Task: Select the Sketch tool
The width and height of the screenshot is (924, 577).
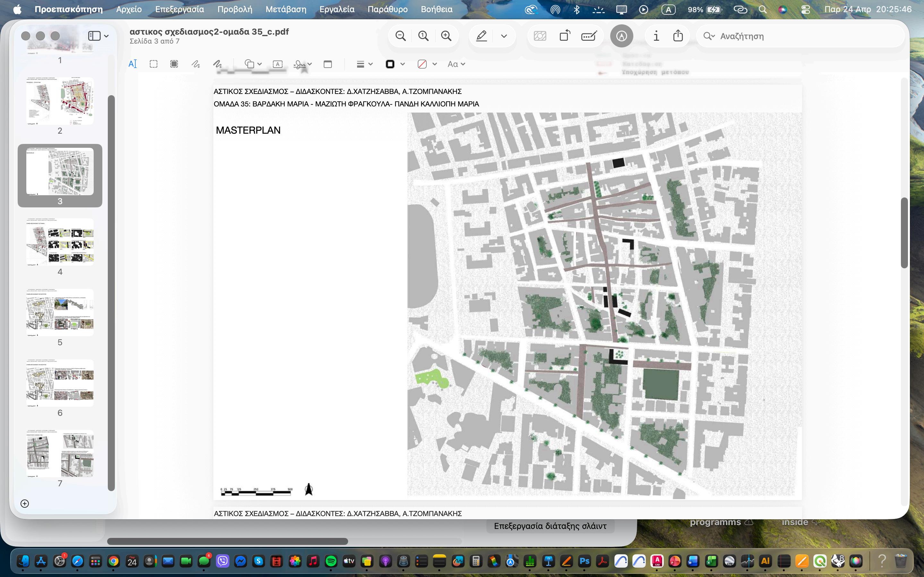Action: [x=195, y=64]
